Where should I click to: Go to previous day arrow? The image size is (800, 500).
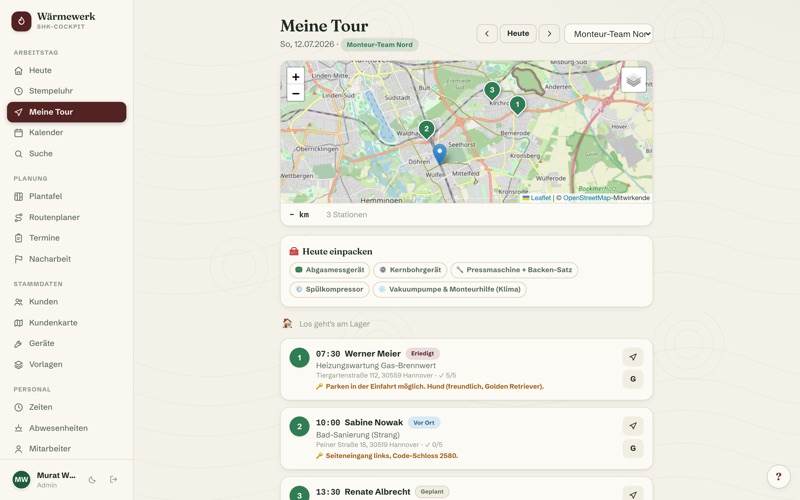(x=487, y=34)
